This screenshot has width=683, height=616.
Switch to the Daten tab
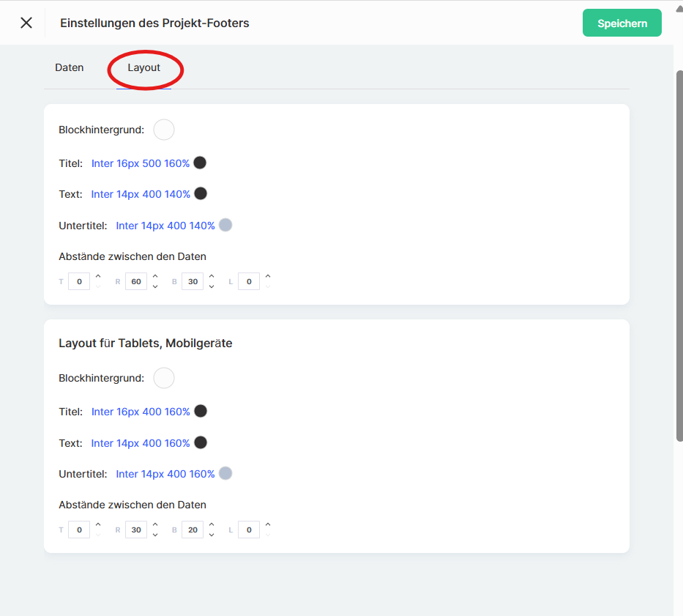[x=70, y=67]
